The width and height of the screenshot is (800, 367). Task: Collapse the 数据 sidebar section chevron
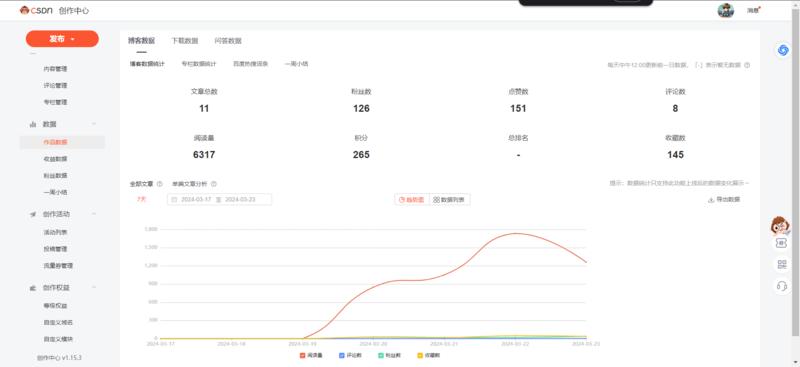[94, 124]
